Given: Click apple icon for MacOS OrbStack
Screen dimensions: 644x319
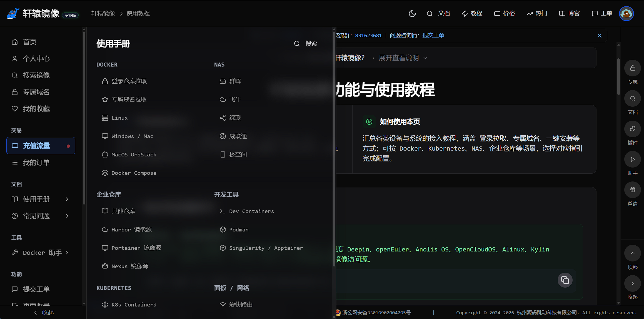Looking at the screenshot, I should [105, 154].
